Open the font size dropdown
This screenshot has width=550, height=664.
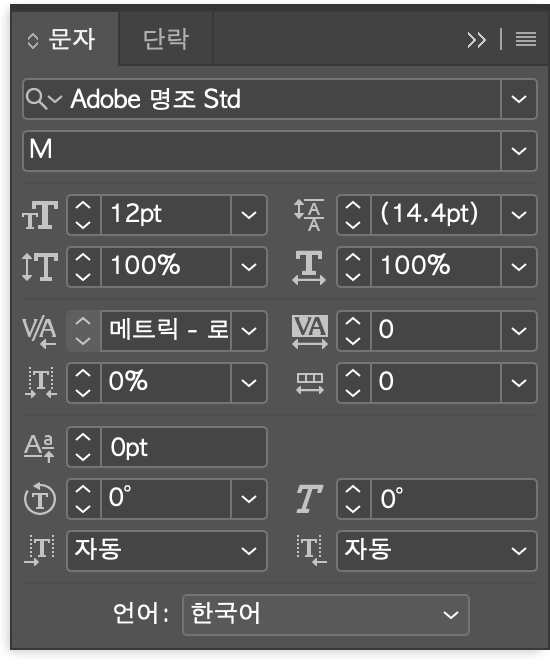point(249,215)
